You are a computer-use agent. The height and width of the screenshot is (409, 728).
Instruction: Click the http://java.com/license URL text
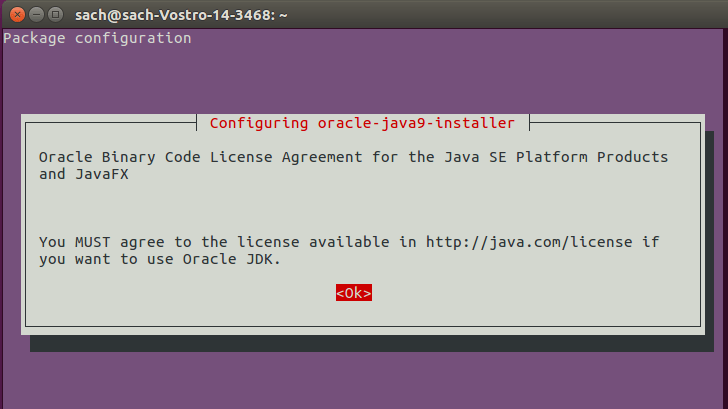529,242
